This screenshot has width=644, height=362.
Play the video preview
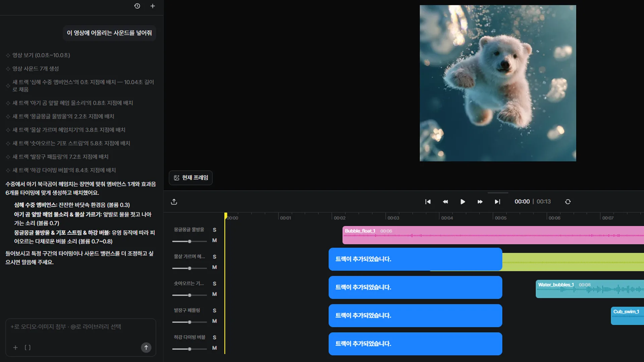pos(463,202)
